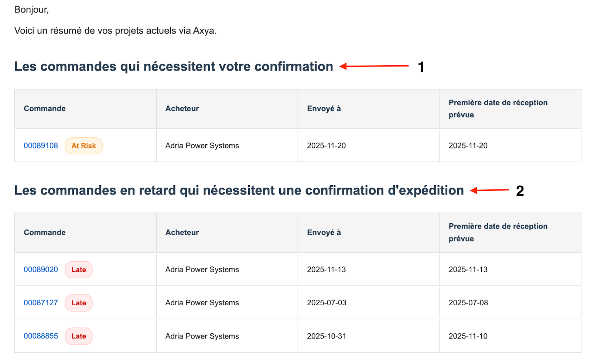Open order 00089108 link
Screen dimensions: 591x364
pos(41,146)
